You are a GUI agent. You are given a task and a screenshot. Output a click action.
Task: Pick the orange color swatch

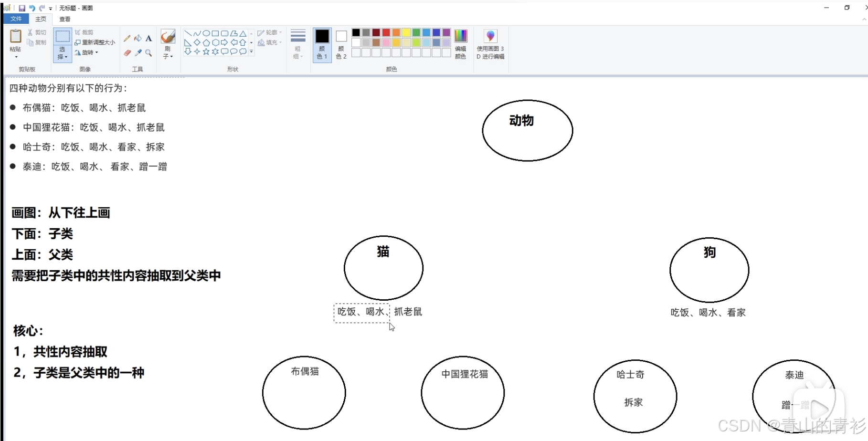pos(396,33)
